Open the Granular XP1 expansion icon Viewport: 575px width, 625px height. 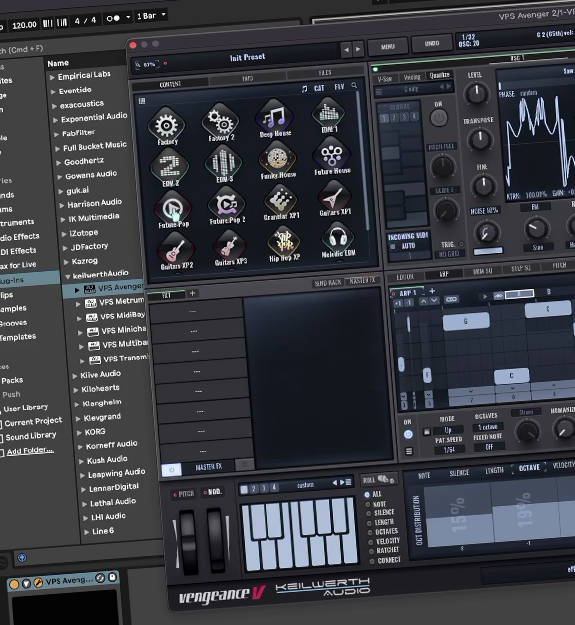pos(281,202)
